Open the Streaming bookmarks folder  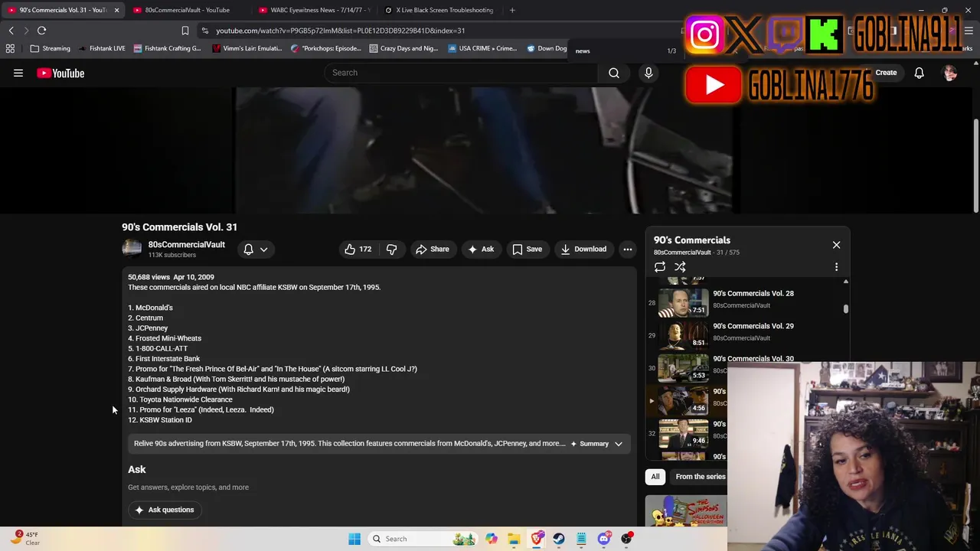(50, 48)
